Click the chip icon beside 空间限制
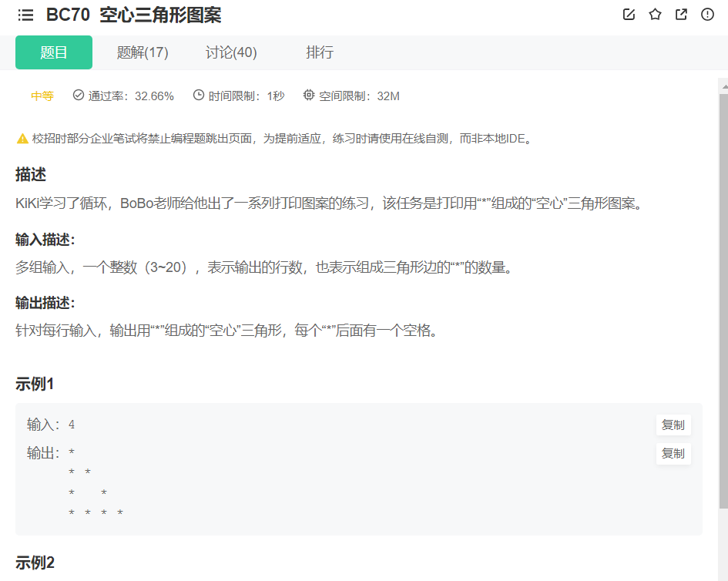Image resolution: width=728 pixels, height=581 pixels. (x=307, y=96)
